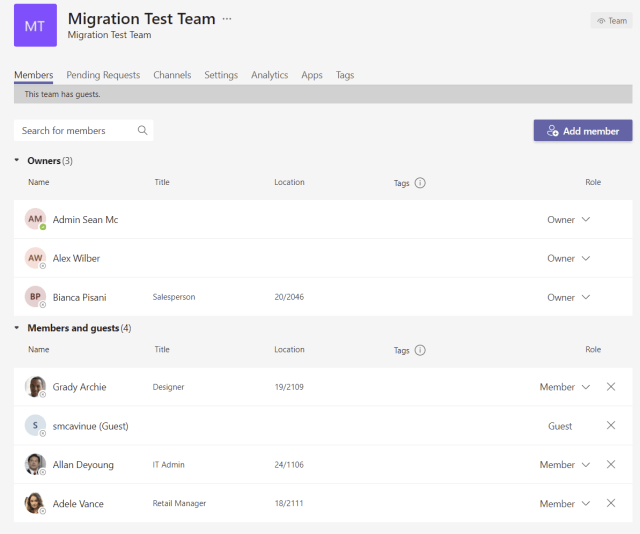Remove Allan Deyoung with the X icon
Image resolution: width=640 pixels, height=534 pixels.
click(x=611, y=464)
